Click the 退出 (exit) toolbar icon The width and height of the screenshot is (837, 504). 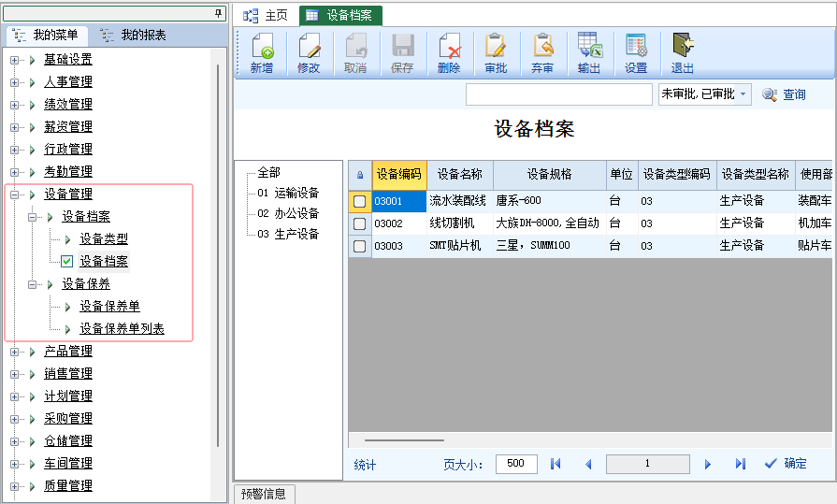[x=683, y=53]
